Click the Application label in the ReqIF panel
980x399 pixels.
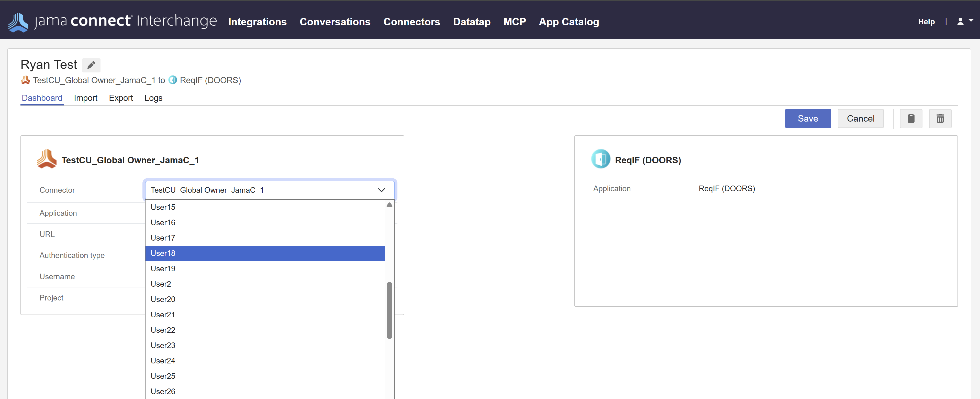click(612, 188)
